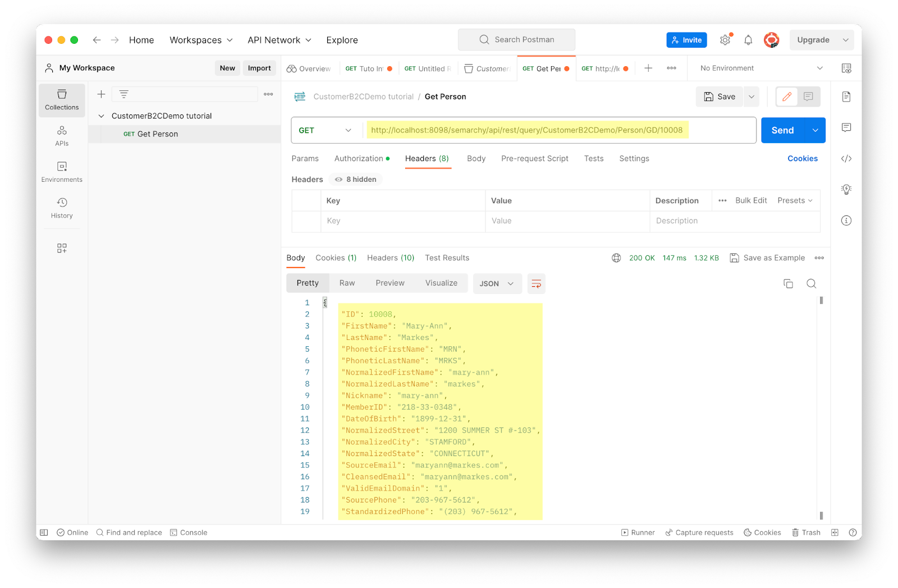Click the Cookies link

pos(802,159)
